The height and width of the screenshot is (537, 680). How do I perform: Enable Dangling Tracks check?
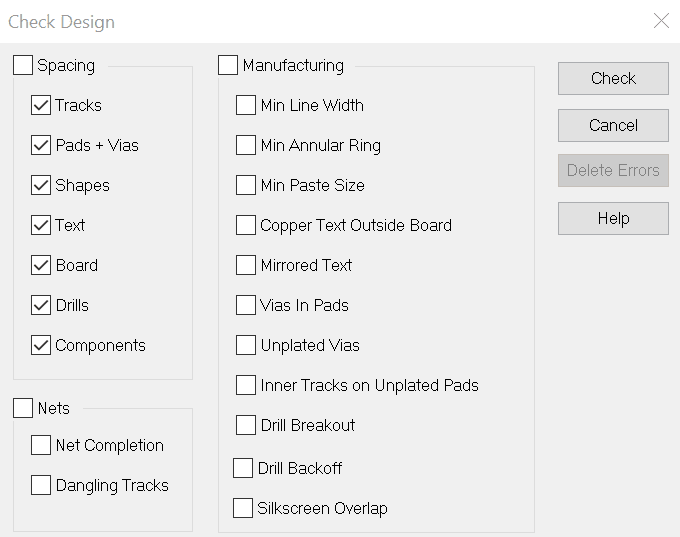point(41,485)
